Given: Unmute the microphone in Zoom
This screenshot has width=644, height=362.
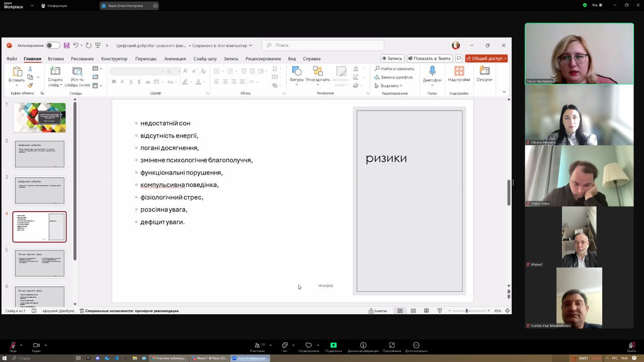Looking at the screenshot, I should 13,346.
